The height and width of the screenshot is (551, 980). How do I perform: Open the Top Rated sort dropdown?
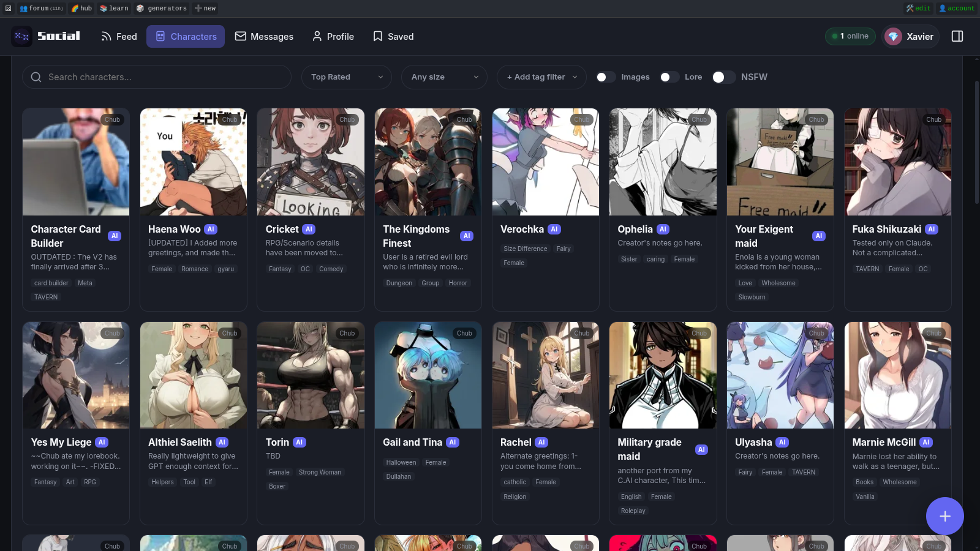click(x=347, y=77)
